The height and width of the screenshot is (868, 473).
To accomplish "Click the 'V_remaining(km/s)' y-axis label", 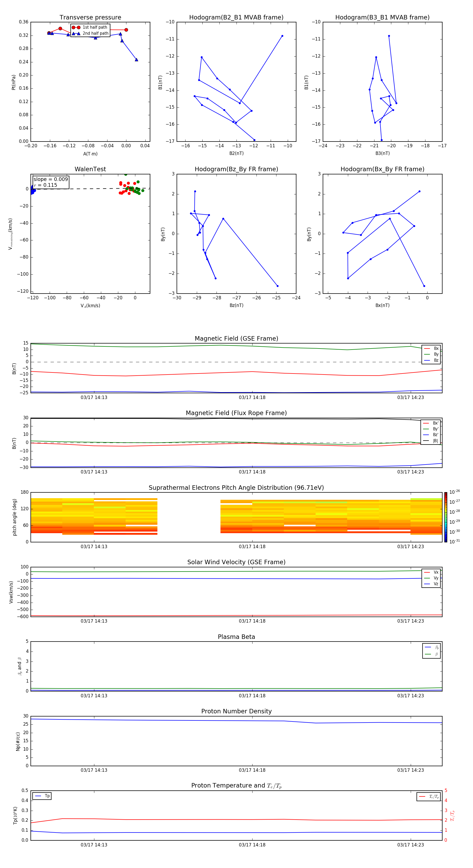I will point(11,234).
